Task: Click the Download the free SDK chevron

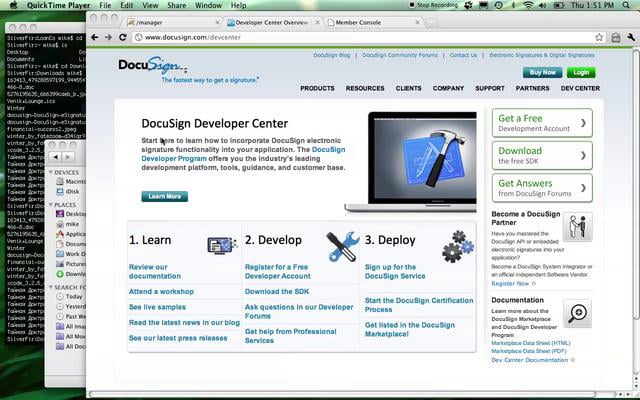Action: pos(583,156)
